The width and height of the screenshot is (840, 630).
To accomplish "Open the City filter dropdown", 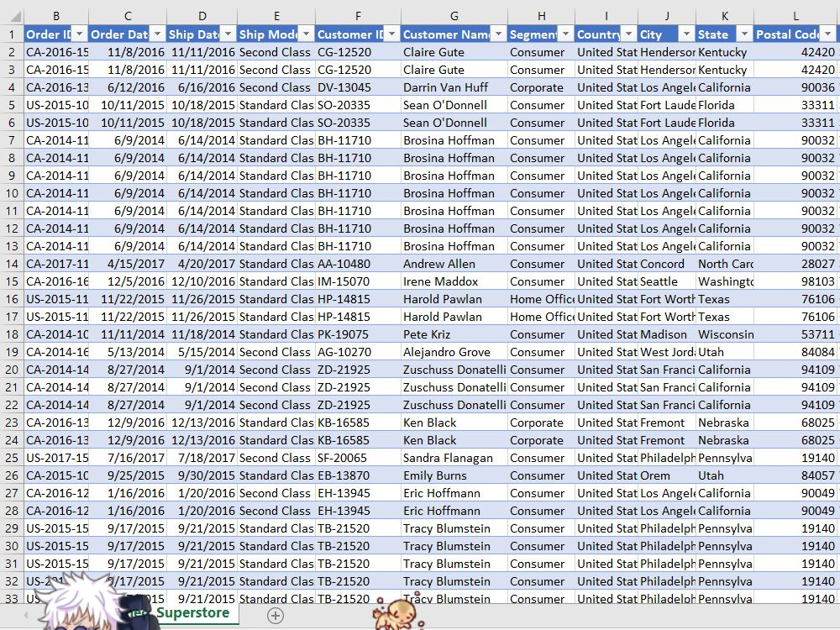I will point(687,34).
